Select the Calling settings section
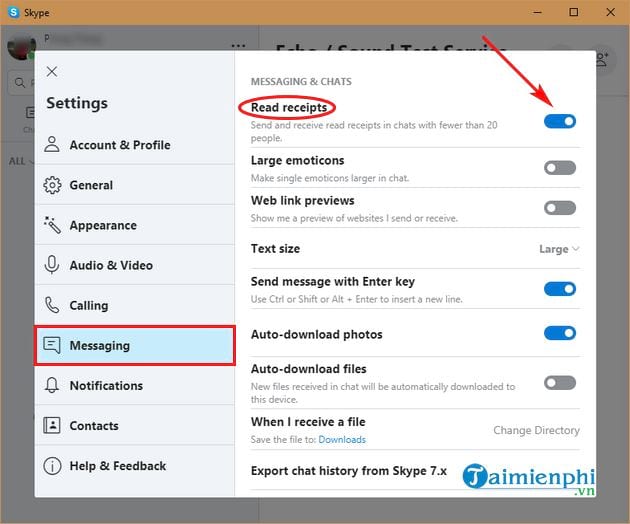Screen dimensions: 630x524 tap(135, 305)
